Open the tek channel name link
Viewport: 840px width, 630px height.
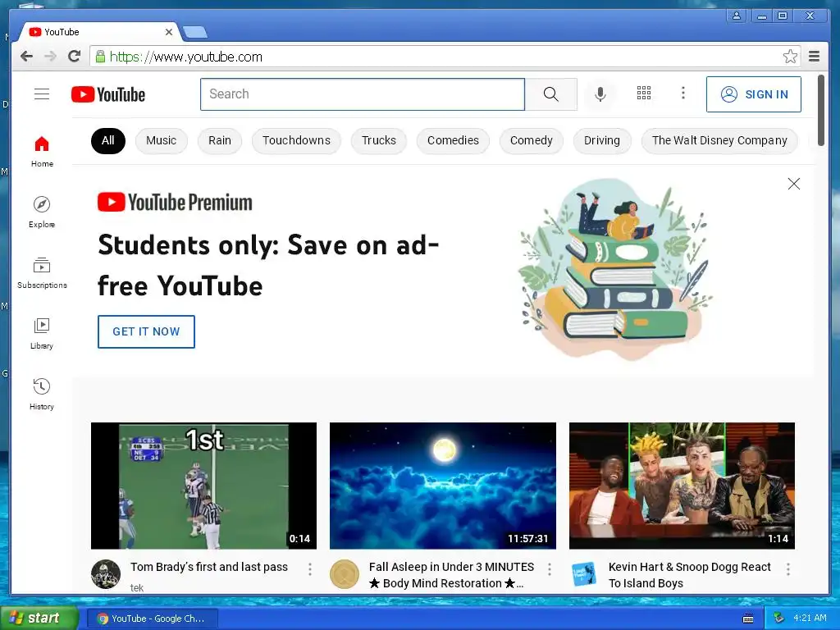pos(137,587)
